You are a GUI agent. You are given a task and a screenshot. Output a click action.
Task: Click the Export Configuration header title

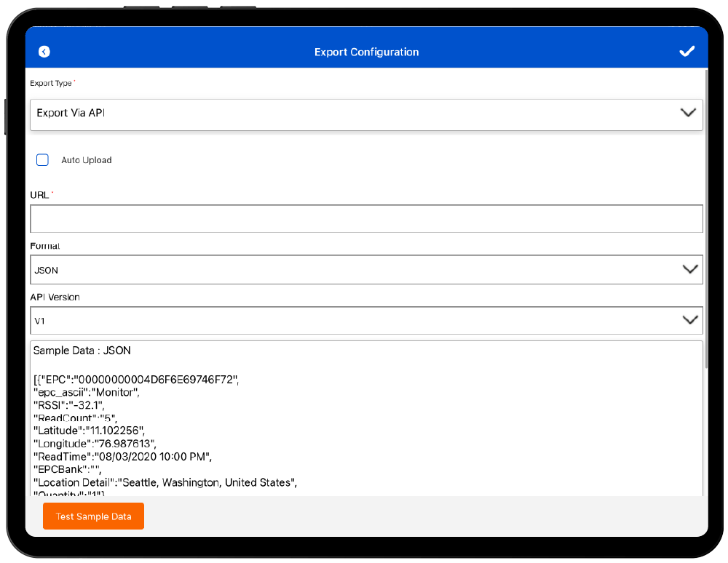(x=366, y=52)
